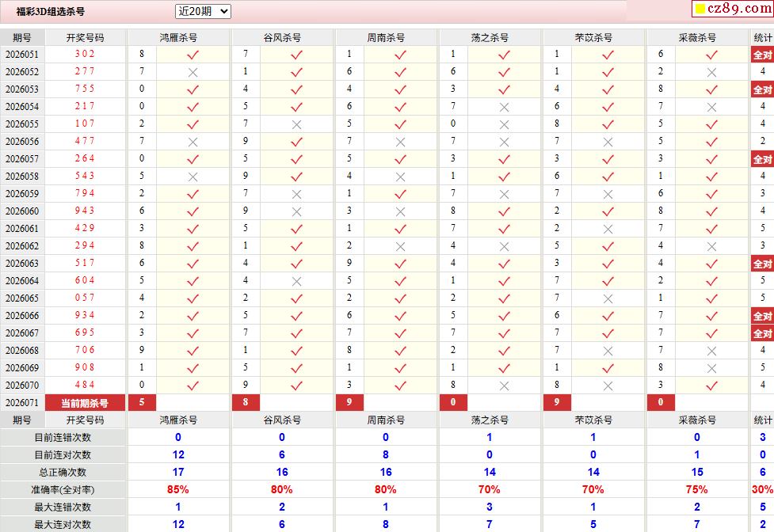Click the 谷风 check mark in row 2026053
Screen dimensions: 774x532
tap(296, 89)
